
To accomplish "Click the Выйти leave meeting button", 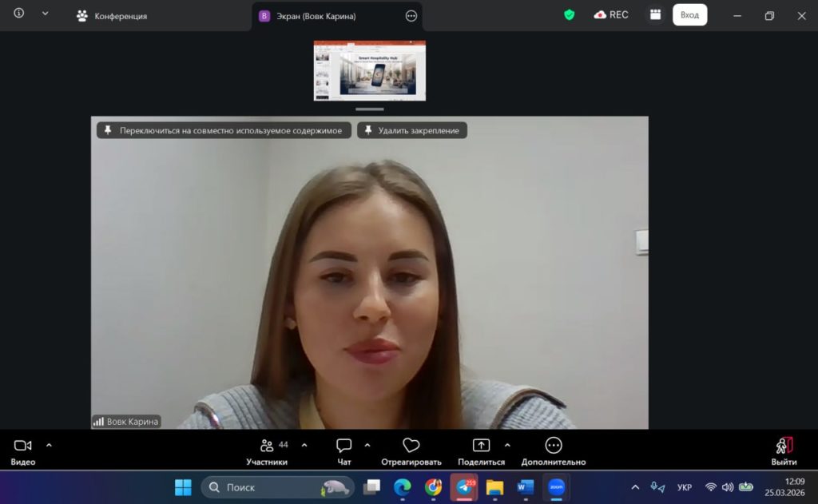I will click(784, 450).
